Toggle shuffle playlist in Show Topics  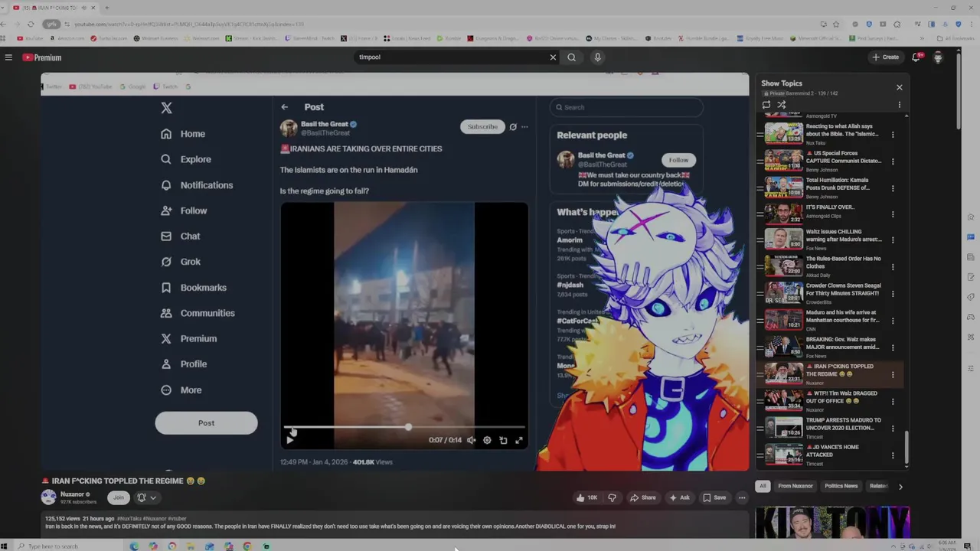click(x=782, y=105)
